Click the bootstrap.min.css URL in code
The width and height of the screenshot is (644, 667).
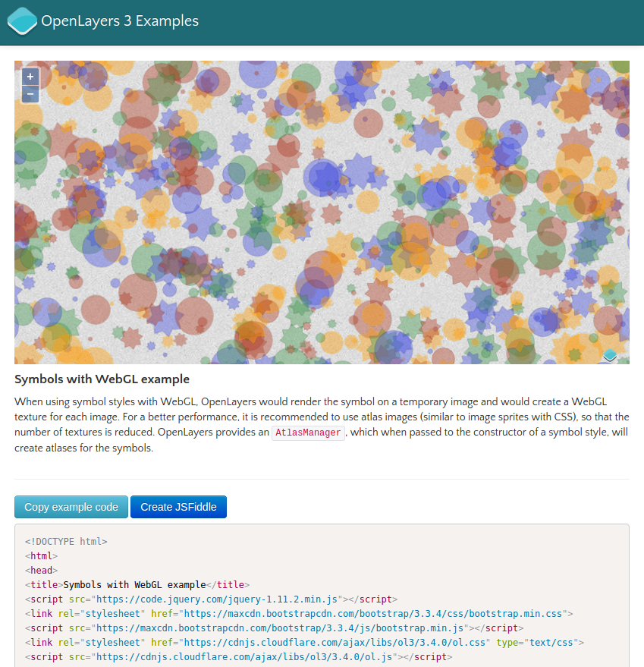coord(373,614)
